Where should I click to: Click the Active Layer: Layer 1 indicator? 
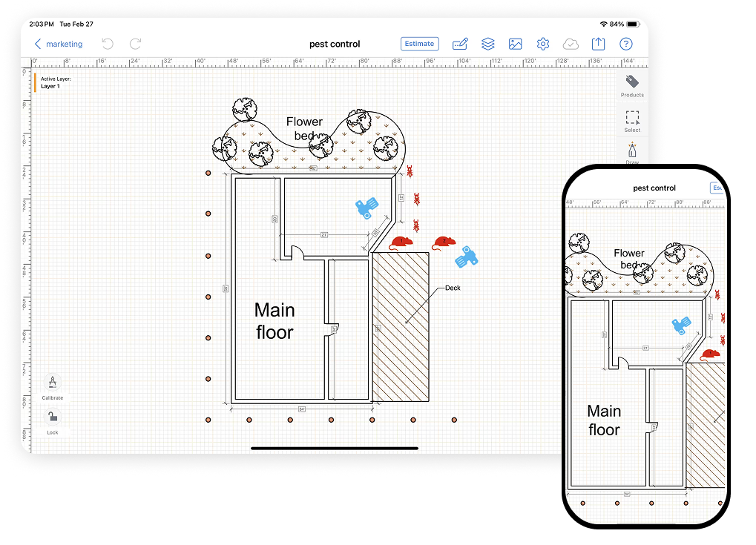[54, 82]
